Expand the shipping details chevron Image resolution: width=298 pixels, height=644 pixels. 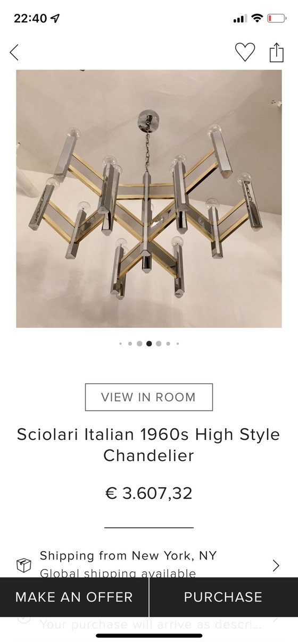click(276, 565)
